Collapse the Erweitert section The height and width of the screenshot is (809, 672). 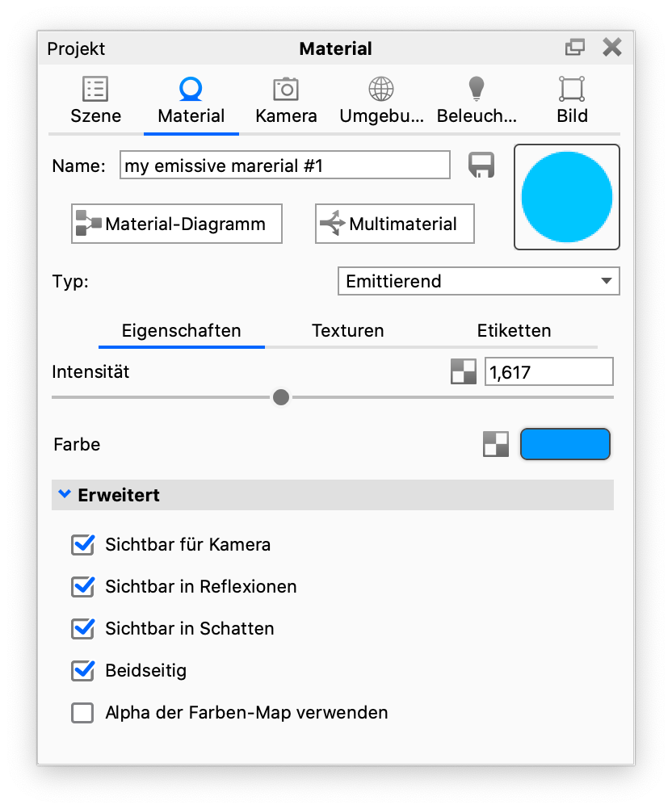(x=333, y=495)
